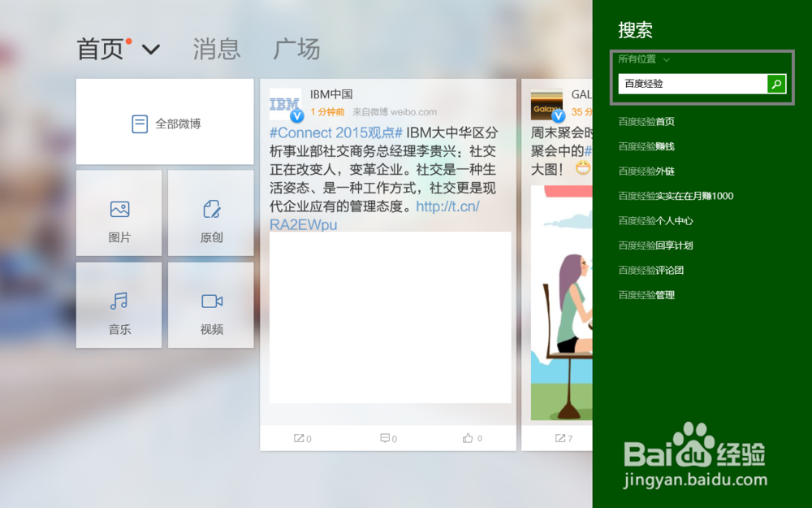Choose the suggestion 百度经验首页

646,122
